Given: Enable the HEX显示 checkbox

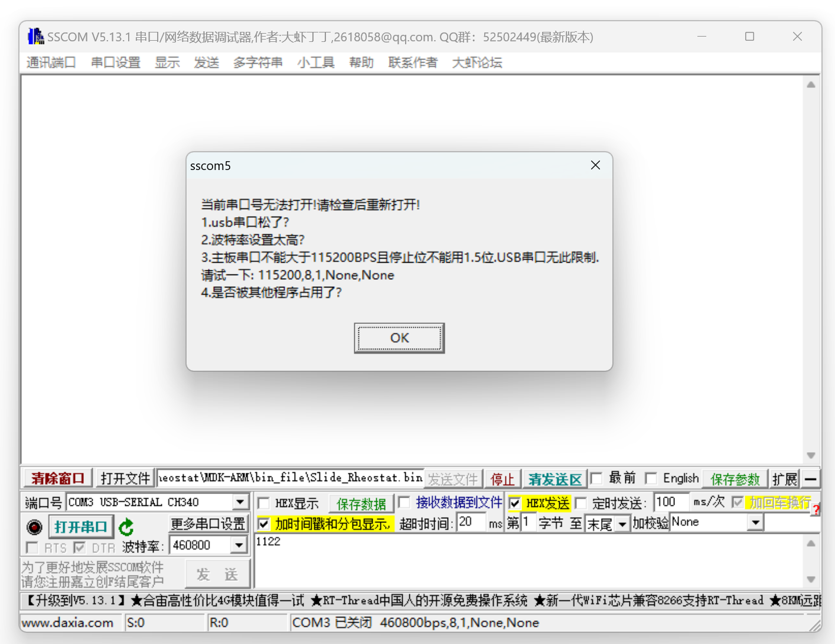Looking at the screenshot, I should pos(263,503).
